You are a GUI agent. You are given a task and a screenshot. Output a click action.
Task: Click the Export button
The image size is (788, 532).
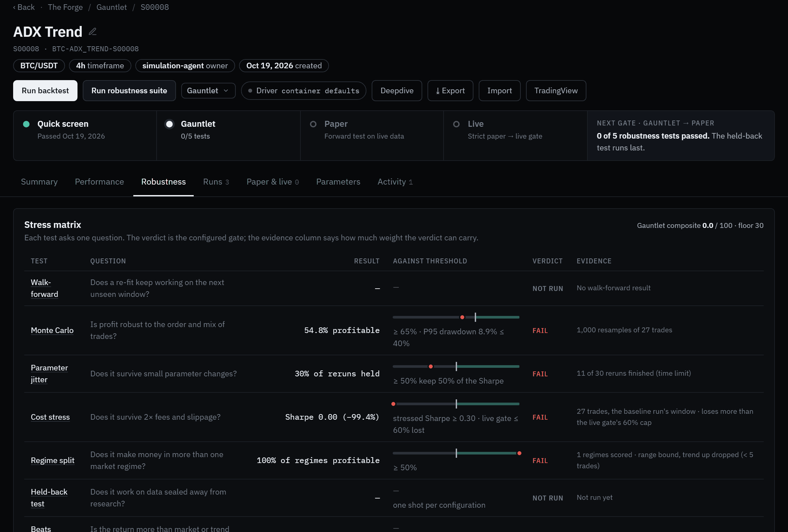point(450,91)
